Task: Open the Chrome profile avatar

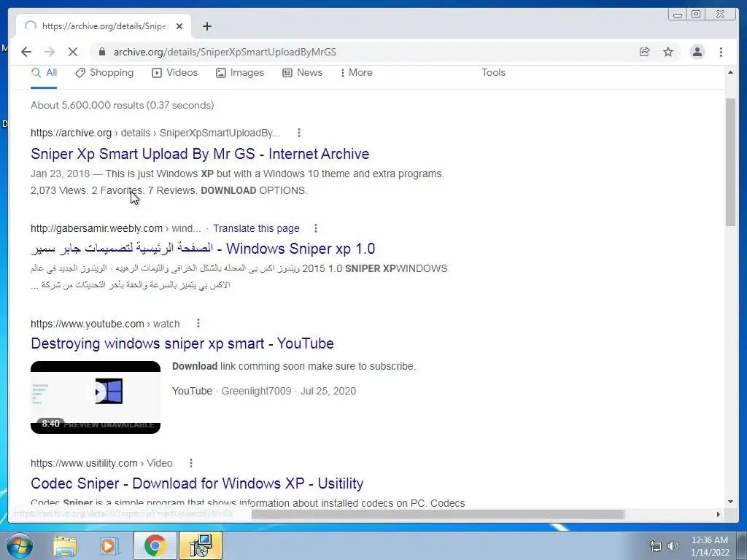Action: point(697,52)
